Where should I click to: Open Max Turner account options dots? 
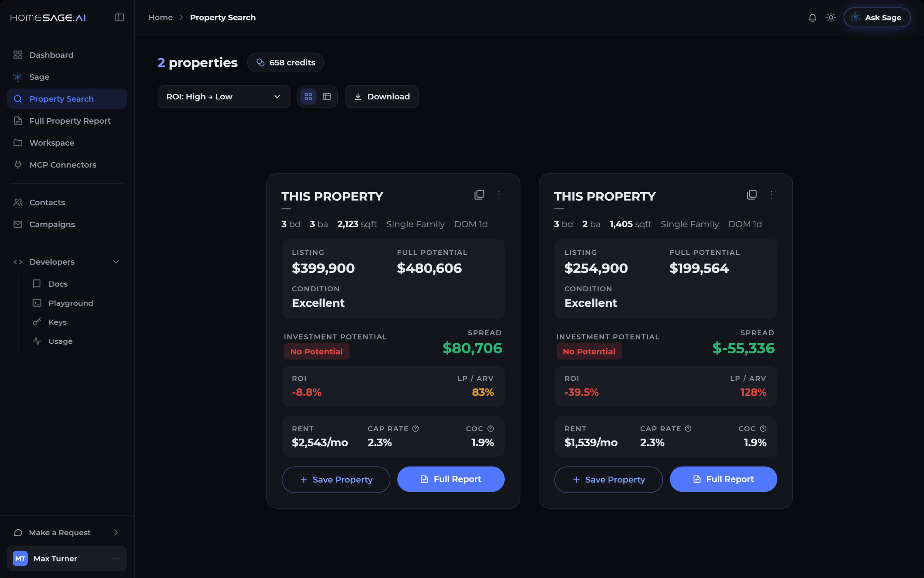point(116,558)
